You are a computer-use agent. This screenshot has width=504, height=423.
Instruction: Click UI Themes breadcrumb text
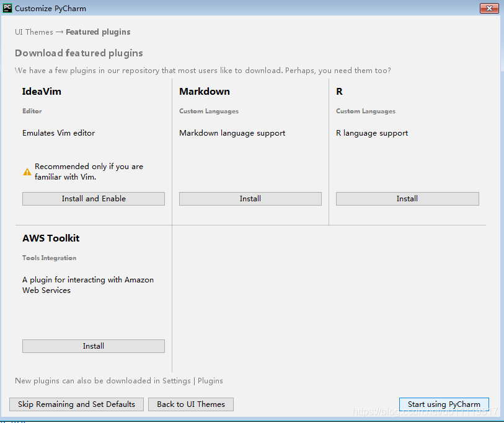[33, 32]
